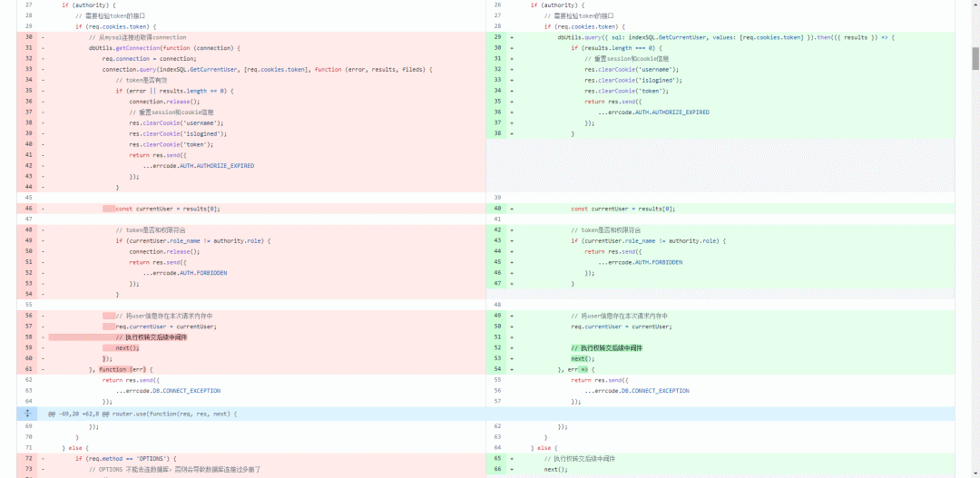Select deleted line number 61 in the left pane
This screenshot has height=478, width=980.
pyautogui.click(x=27, y=369)
